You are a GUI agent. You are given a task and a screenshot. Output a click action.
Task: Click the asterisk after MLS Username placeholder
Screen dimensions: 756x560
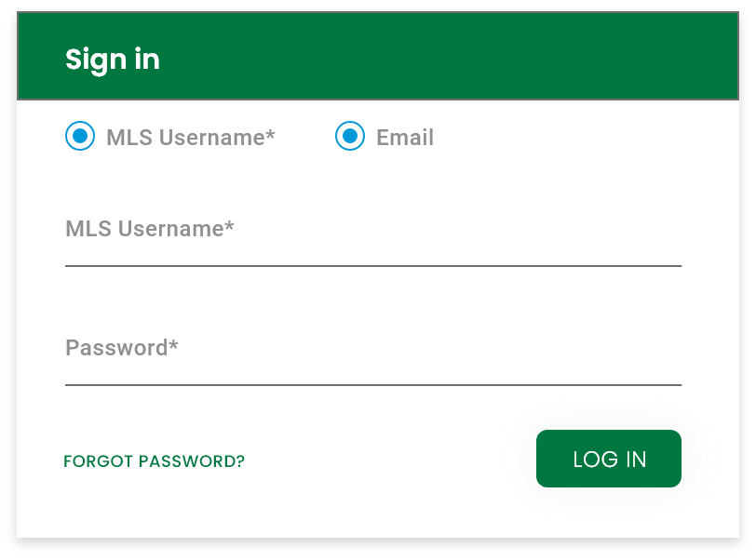coord(229,226)
